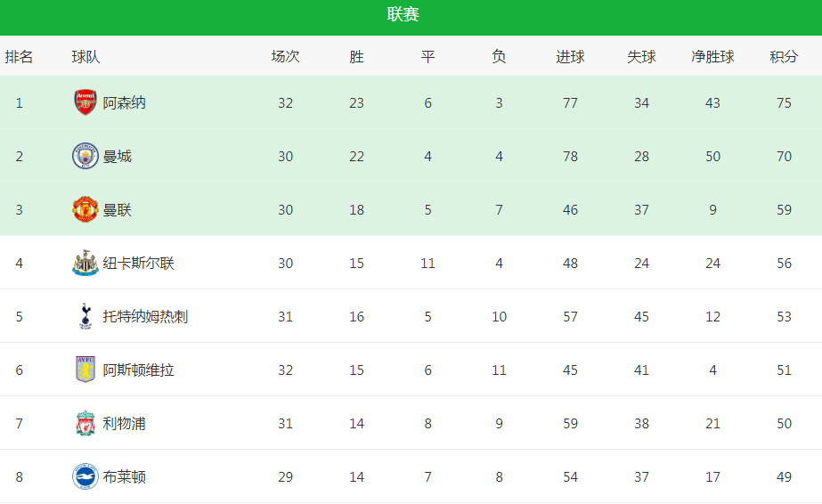822x504 pixels.
Task: Click the Manchester United club crest
Action: point(85,209)
